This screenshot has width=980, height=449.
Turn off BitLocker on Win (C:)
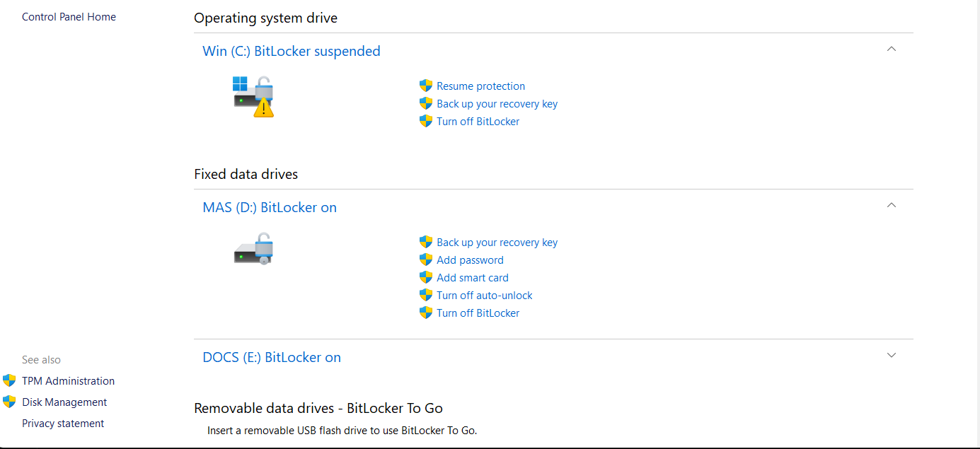click(478, 122)
